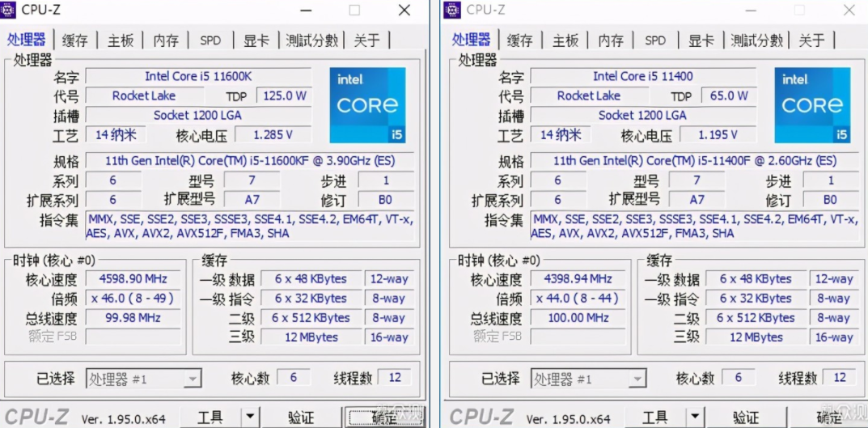Viewport: 868px width, 428px height.
Task: Click Rocket Lake codename in right window
Action: coord(589,95)
